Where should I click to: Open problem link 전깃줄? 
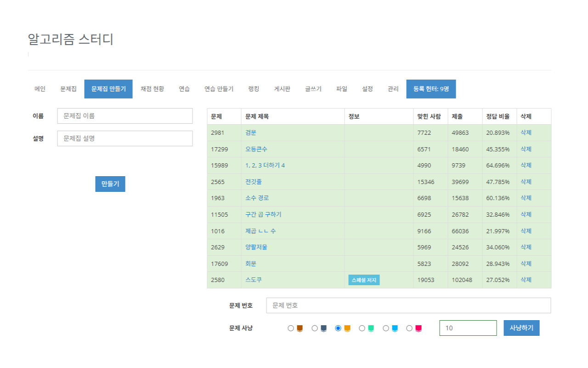pos(254,182)
